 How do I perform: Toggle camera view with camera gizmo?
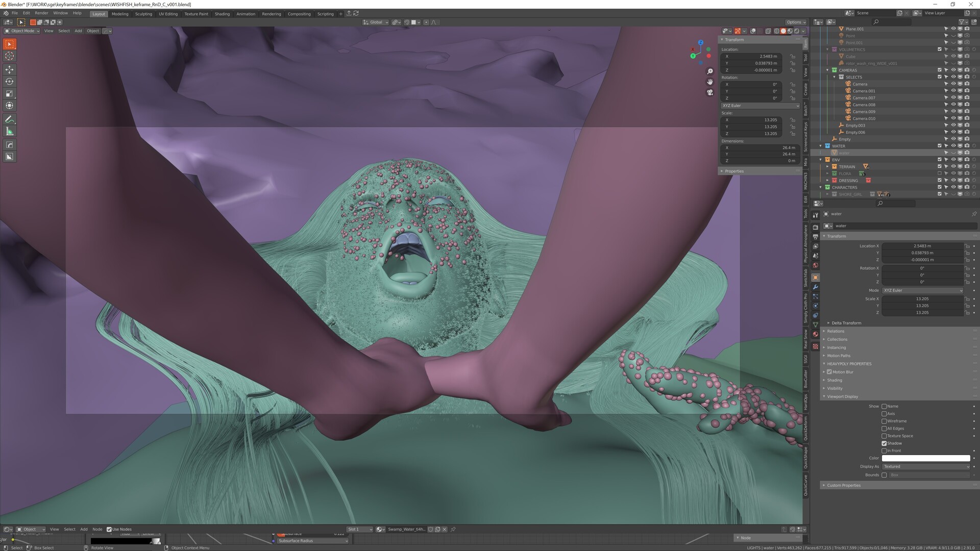click(x=709, y=92)
